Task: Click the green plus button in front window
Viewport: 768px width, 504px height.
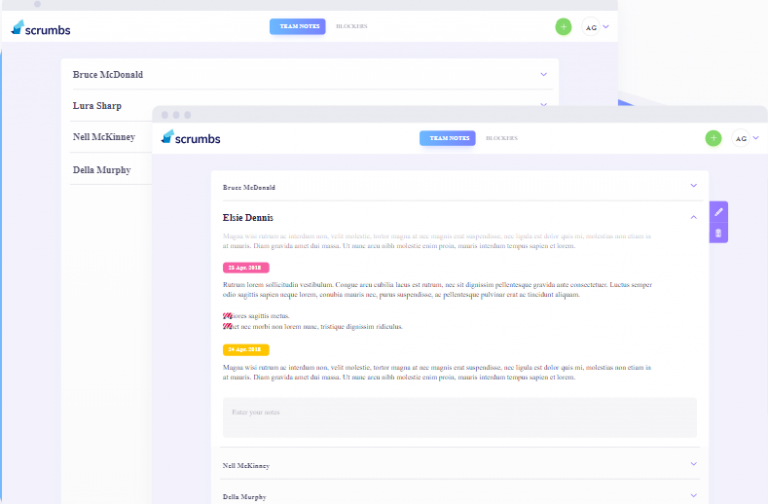Action: point(713,138)
